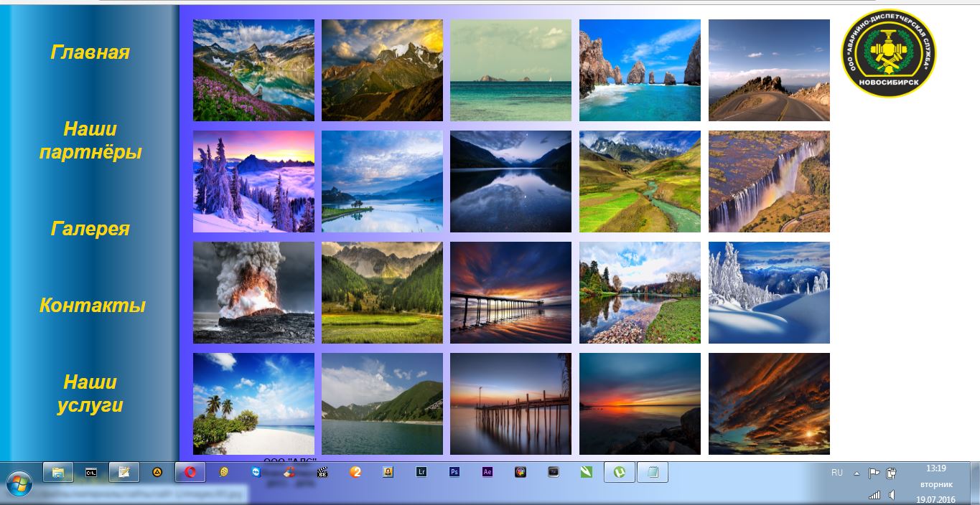980x505 pixels.
Task: Launch the BE clapperboard taskbar app
Action: point(323,472)
